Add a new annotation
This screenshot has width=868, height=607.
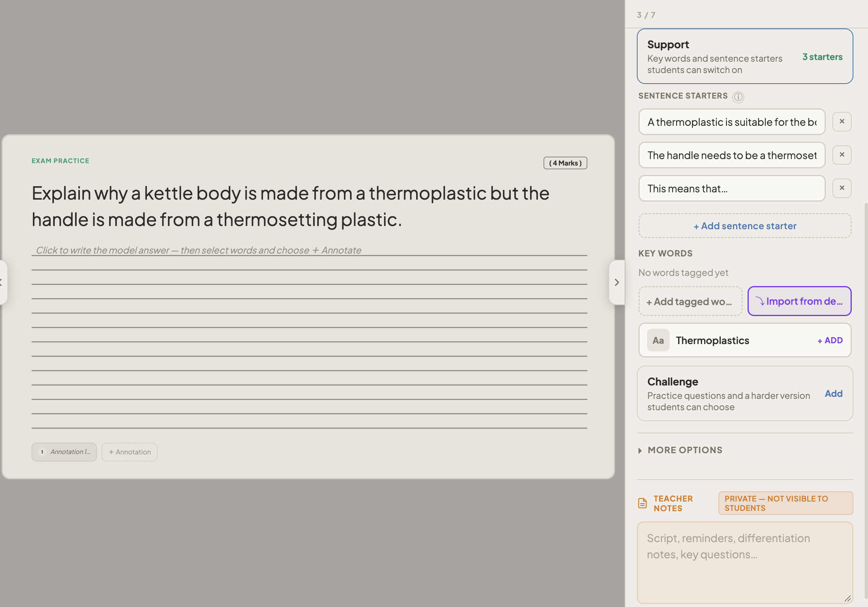click(129, 452)
